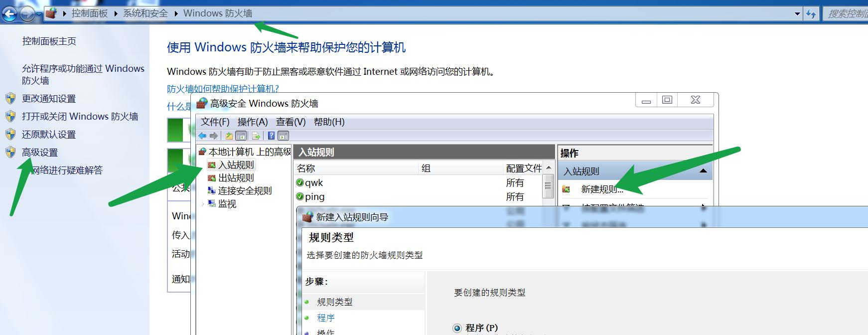The width and height of the screenshot is (868, 335).
Task: Click the export list toolbar icon
Action: point(256,136)
